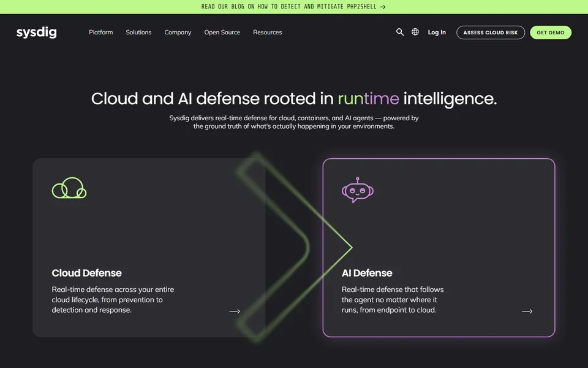This screenshot has height=368, width=588.
Task: Click the sysdig logo
Action: (x=36, y=33)
